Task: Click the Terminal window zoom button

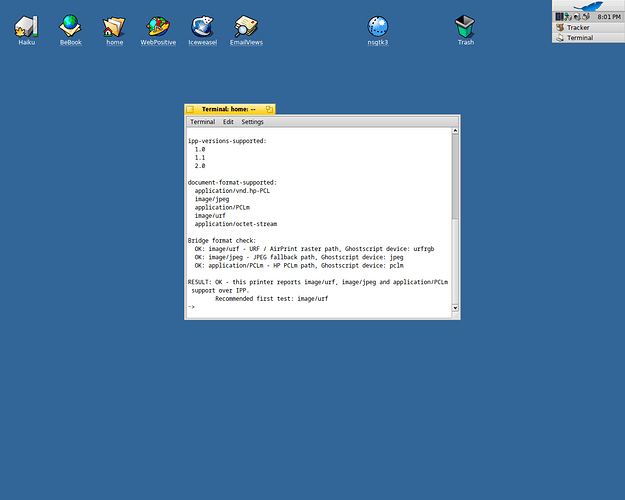Action: (269, 109)
